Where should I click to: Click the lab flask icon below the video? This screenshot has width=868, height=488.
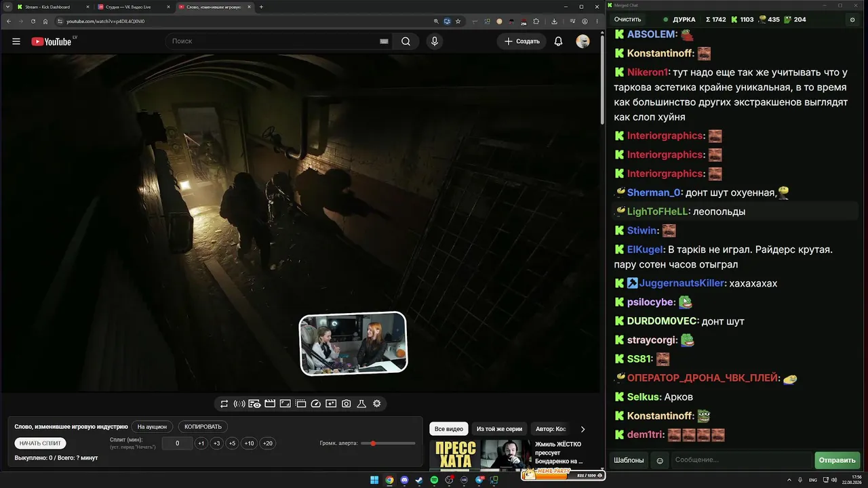(x=361, y=404)
